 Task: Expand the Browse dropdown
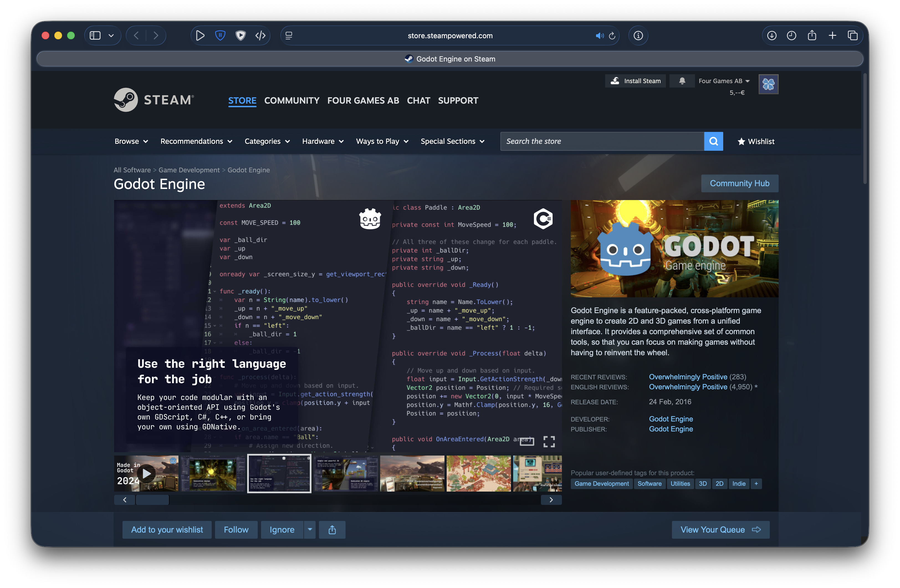tap(131, 141)
